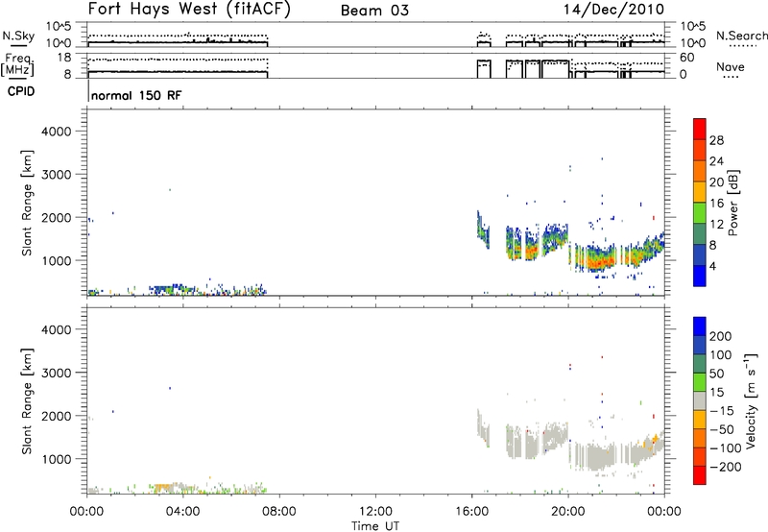The image size is (768, 532).
Task: Click the "08:00" time tick label
Action: coord(279,512)
